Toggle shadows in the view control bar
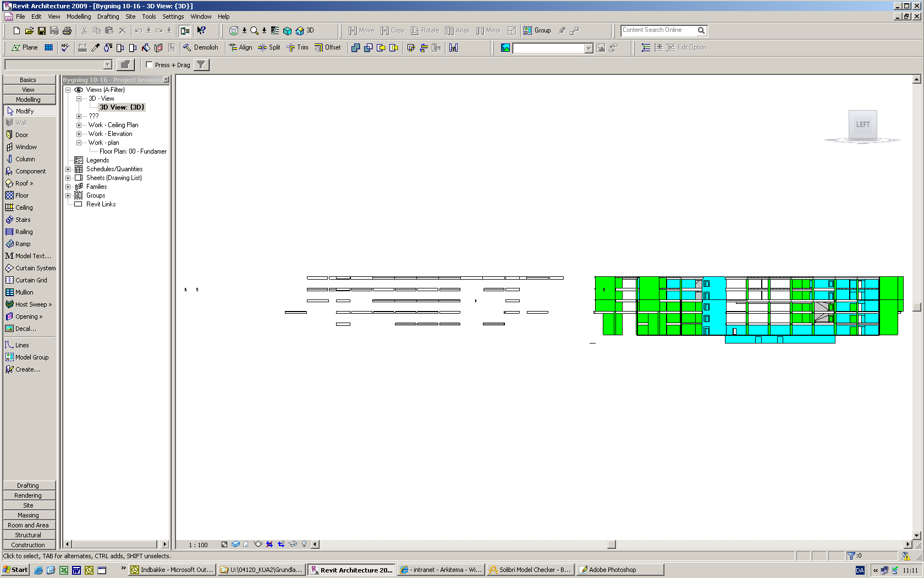The height and width of the screenshot is (578, 924). pyautogui.click(x=246, y=544)
